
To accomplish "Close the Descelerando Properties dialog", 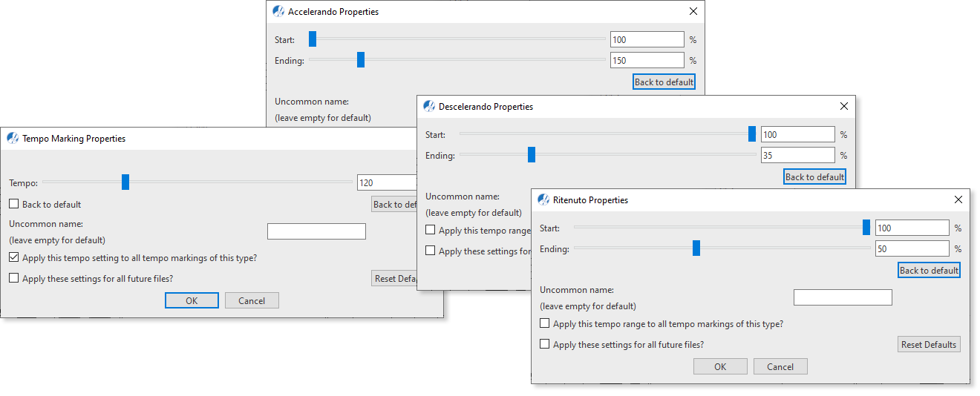I will (844, 106).
